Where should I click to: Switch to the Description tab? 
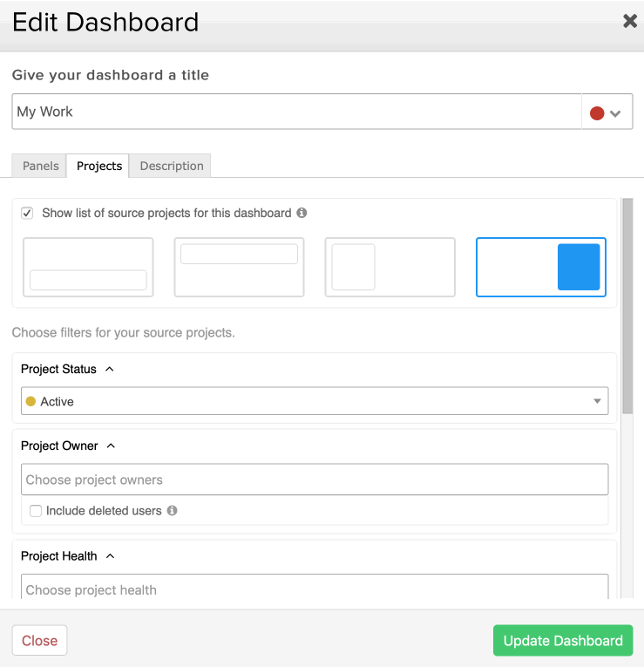(x=172, y=166)
